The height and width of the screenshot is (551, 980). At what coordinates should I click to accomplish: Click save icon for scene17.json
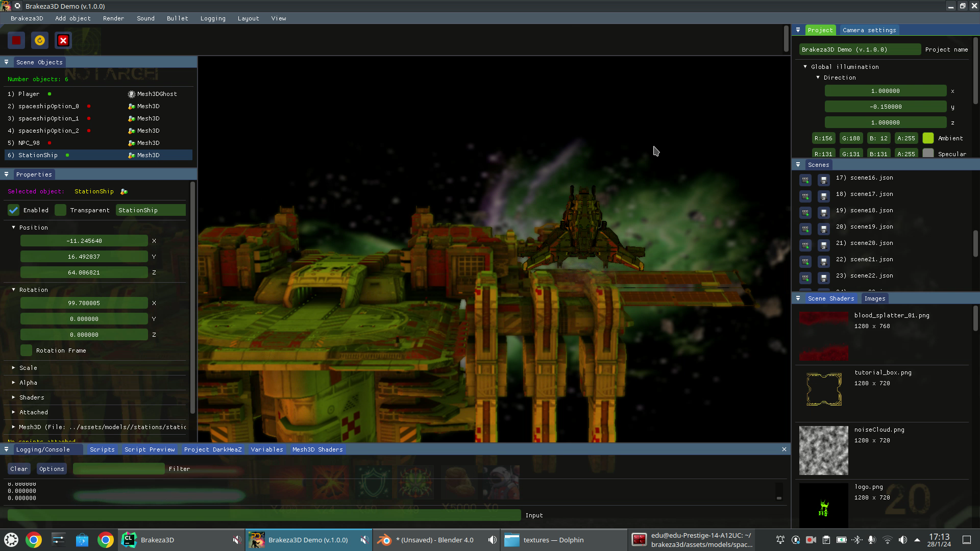823,196
